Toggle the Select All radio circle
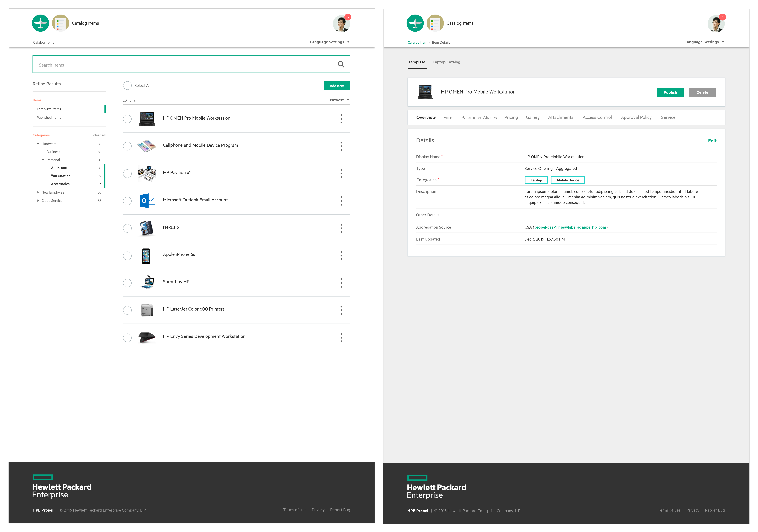758x532 pixels. (x=127, y=86)
